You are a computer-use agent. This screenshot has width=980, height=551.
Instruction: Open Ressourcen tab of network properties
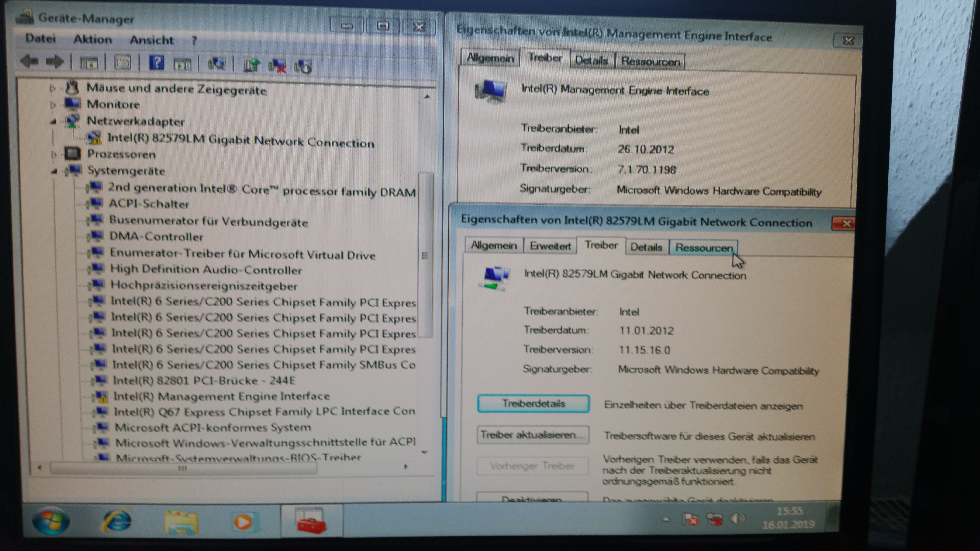click(x=703, y=247)
